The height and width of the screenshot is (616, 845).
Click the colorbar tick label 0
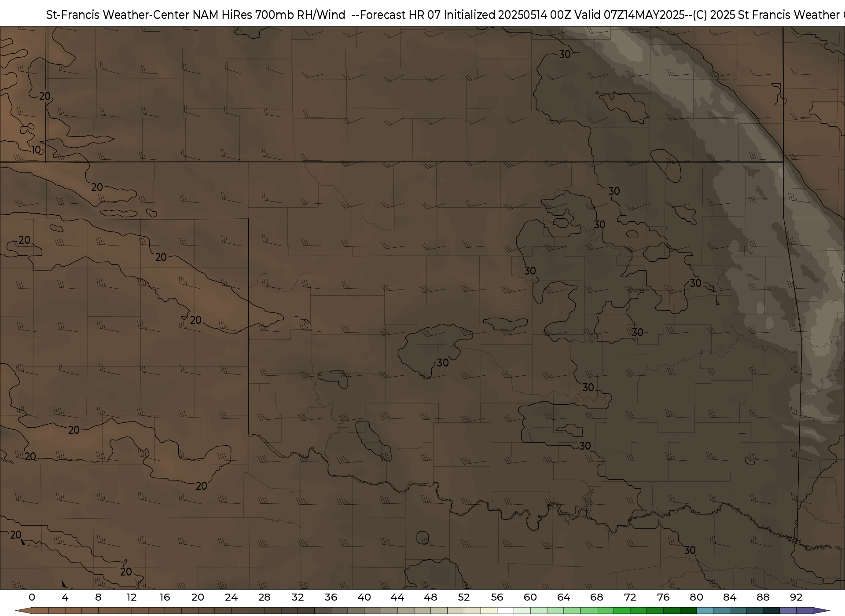[x=32, y=598]
